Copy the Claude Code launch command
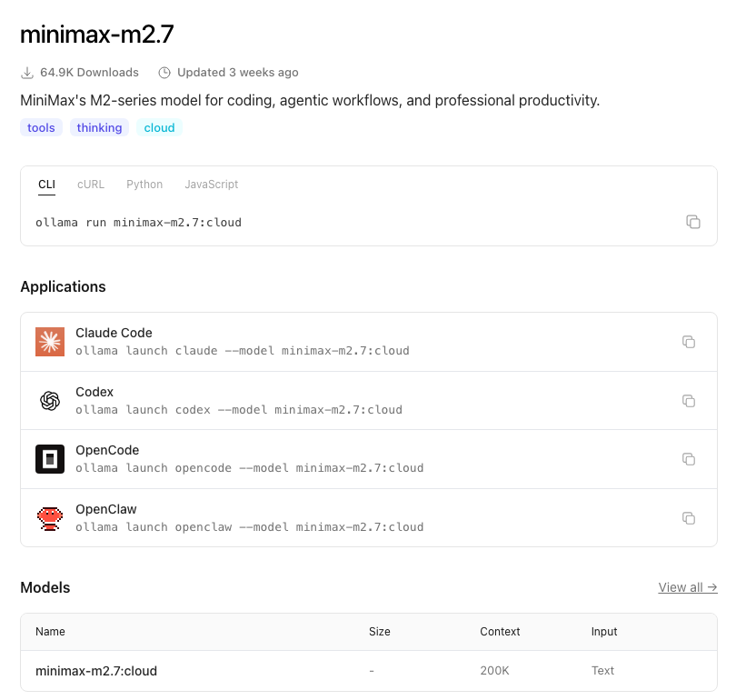736x700 pixels. coord(689,342)
